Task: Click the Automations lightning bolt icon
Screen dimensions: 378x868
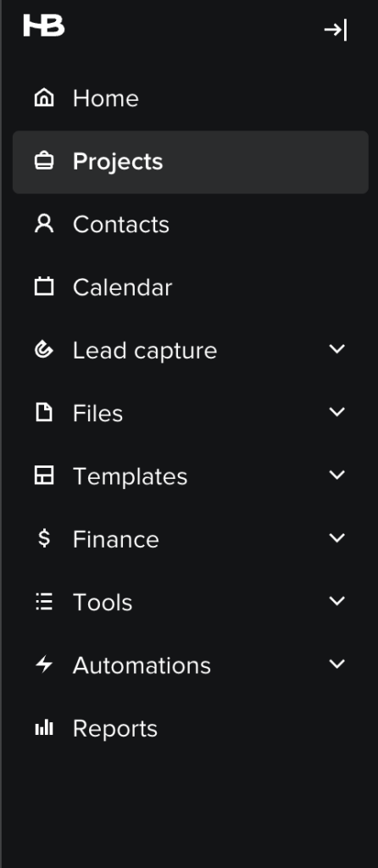Action: point(44,665)
